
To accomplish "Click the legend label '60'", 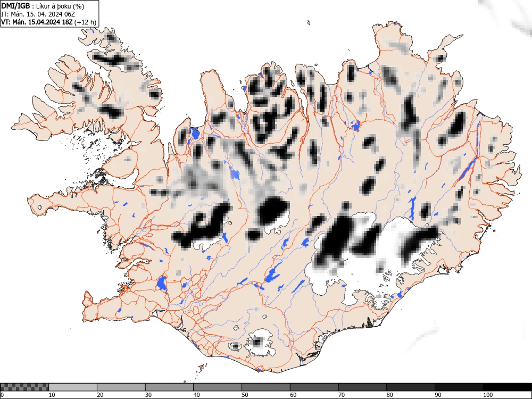I will [293, 395].
